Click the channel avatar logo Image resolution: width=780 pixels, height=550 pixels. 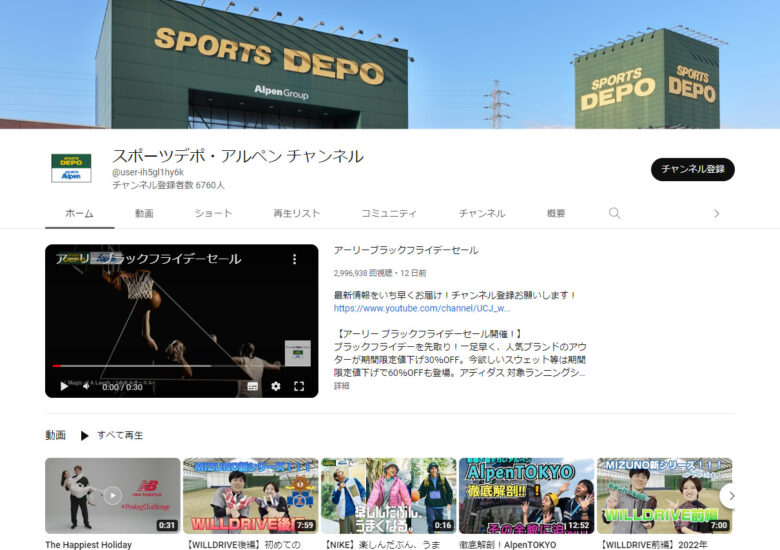pos(71,168)
